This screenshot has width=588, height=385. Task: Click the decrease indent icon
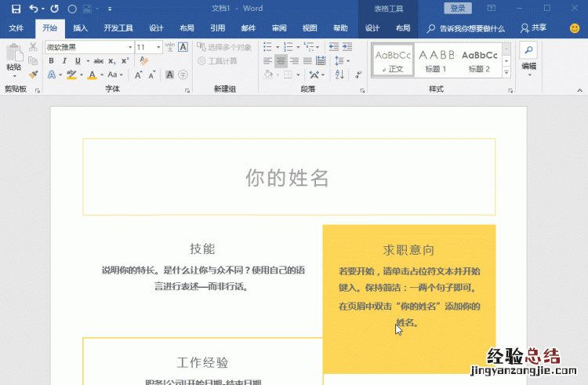(334, 47)
